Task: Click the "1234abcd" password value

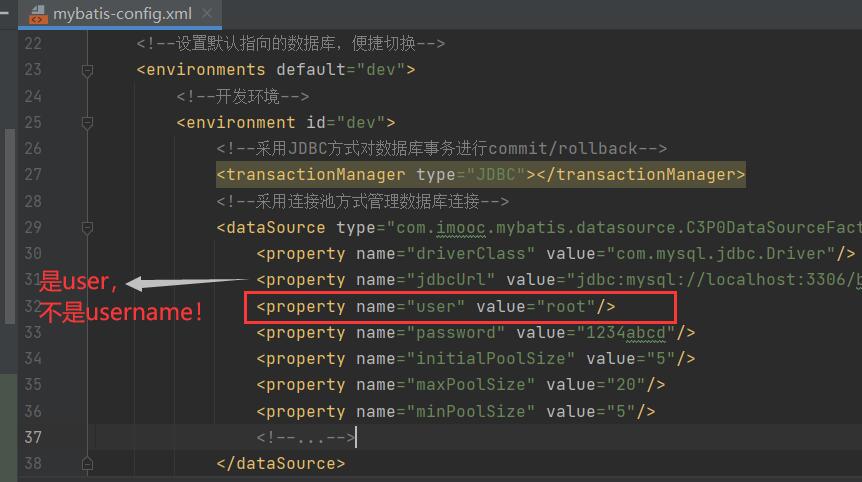Action: click(626, 333)
